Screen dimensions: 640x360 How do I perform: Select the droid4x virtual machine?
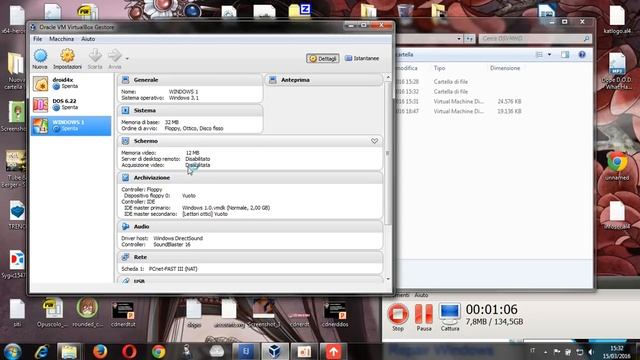coord(71,83)
